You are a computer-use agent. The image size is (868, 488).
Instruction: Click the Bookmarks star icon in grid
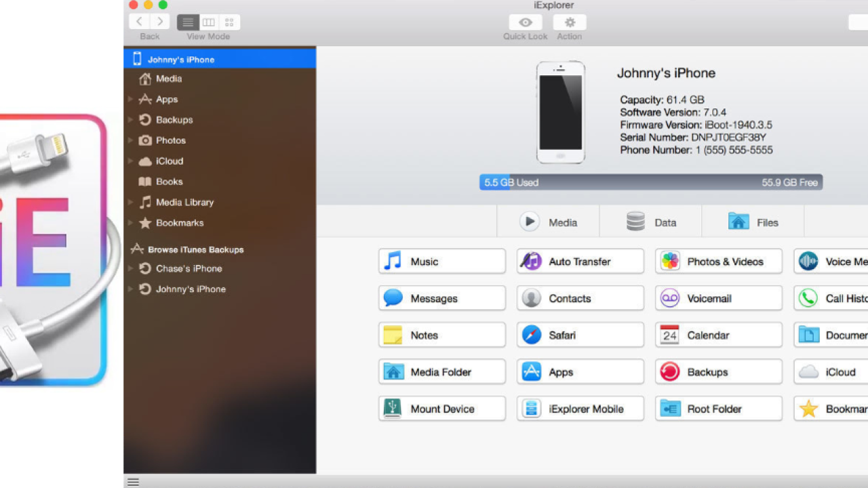tap(808, 408)
